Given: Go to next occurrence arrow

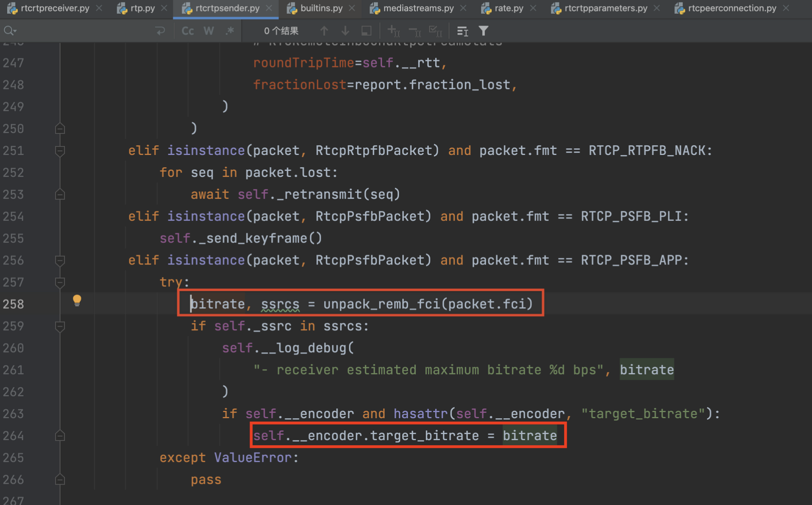Looking at the screenshot, I should click(345, 31).
